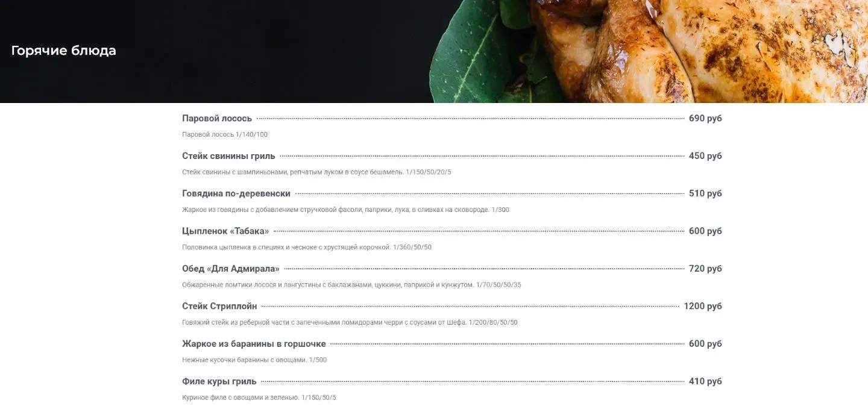868x406 pixels.
Task: Click the Горячие блюда heading
Action: pyautogui.click(x=63, y=51)
